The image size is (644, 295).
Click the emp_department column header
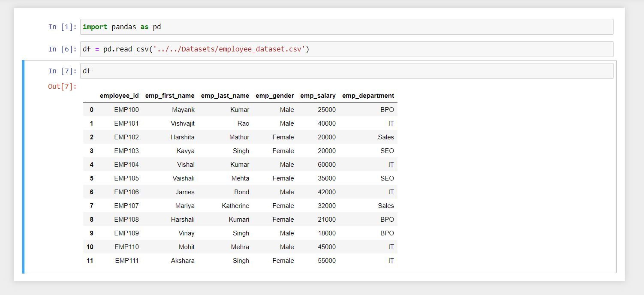coord(368,96)
